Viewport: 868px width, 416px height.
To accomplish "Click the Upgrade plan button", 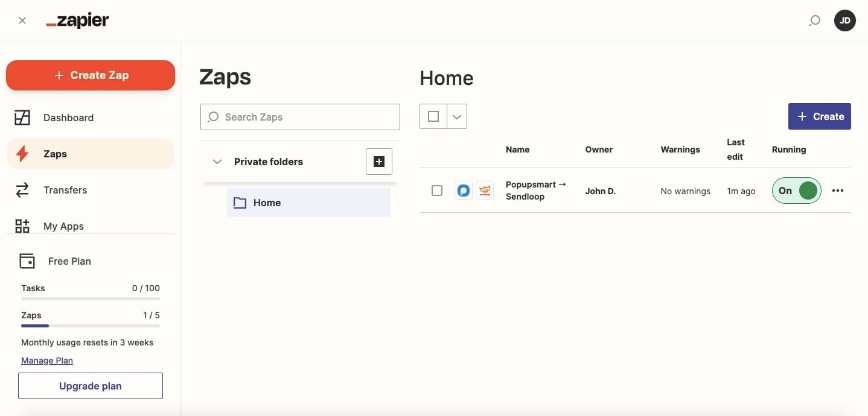I will point(90,386).
